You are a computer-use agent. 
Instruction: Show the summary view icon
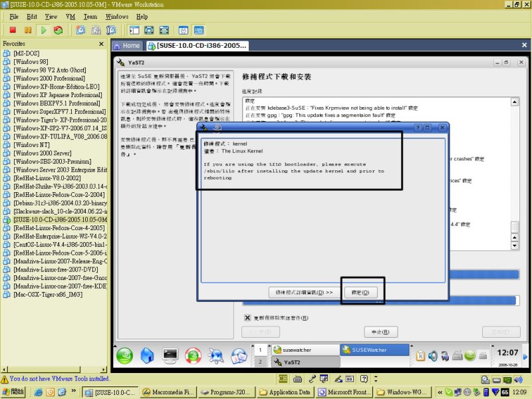184,30
